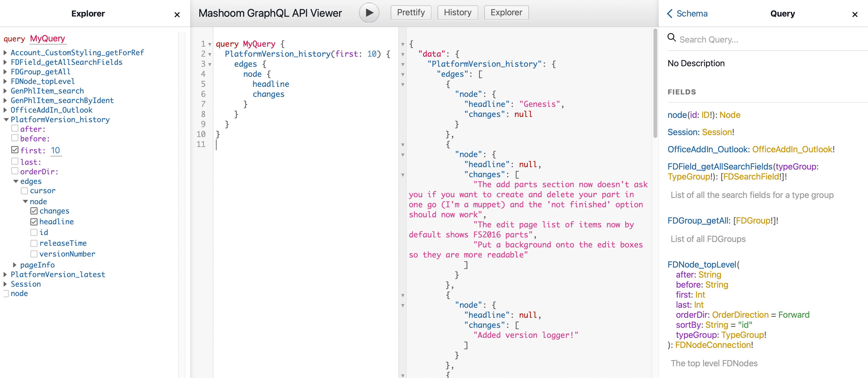Open FDNodeConnection type link
This screenshot has width=868, height=378.
point(713,345)
